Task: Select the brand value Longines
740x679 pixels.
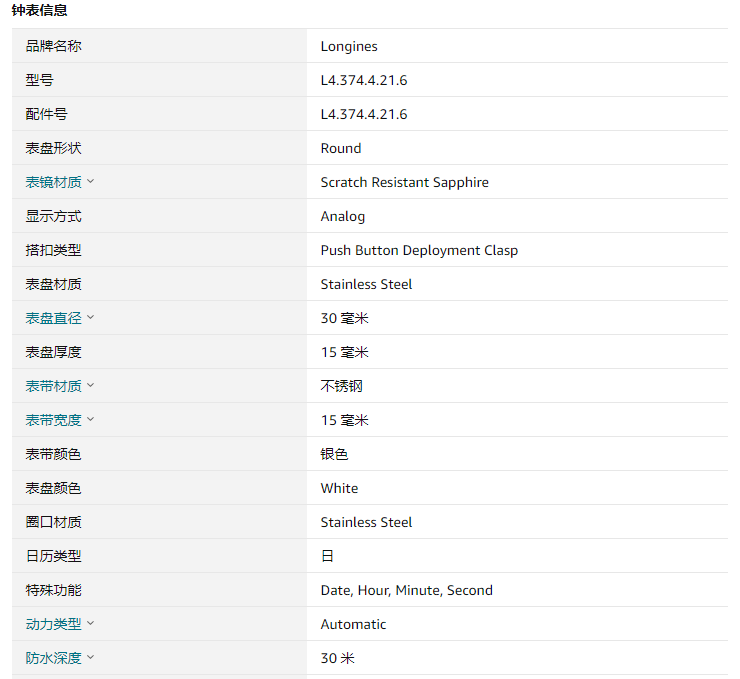Action: (349, 46)
